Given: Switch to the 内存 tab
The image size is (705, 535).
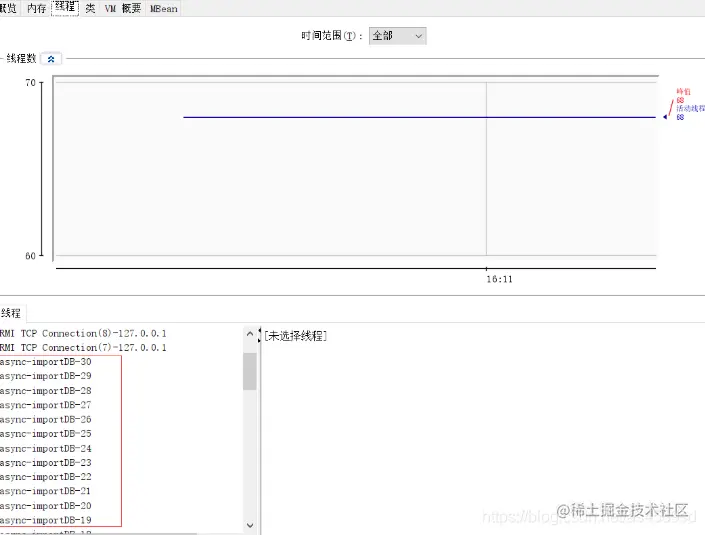Looking at the screenshot, I should 36,8.
